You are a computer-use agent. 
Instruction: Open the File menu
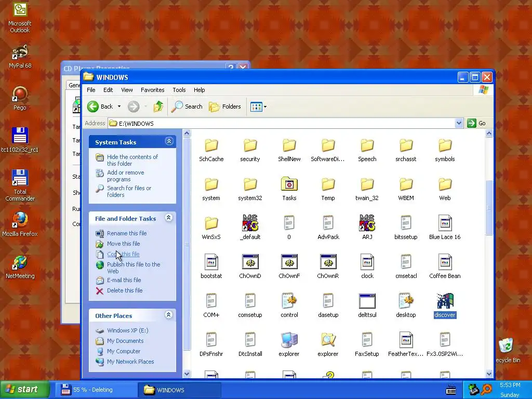point(91,90)
